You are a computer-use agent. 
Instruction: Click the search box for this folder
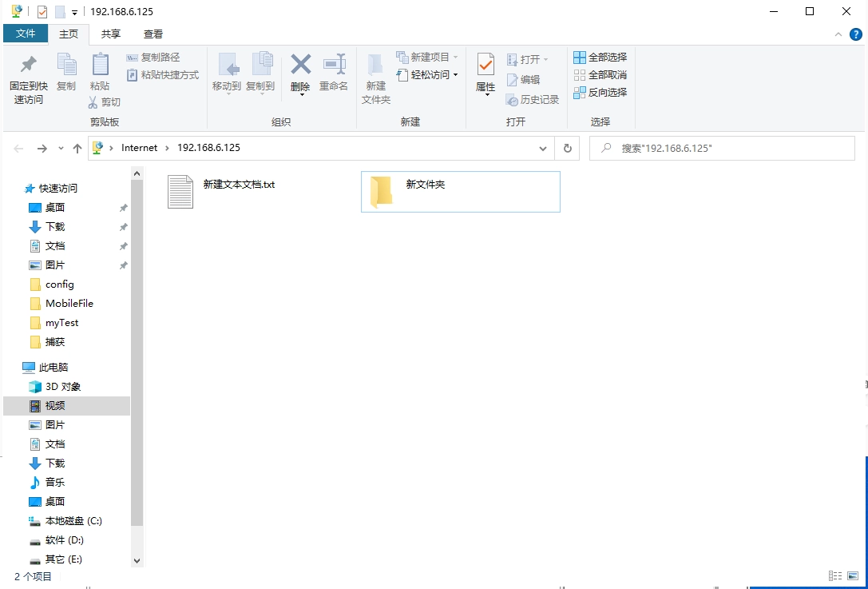(x=719, y=148)
